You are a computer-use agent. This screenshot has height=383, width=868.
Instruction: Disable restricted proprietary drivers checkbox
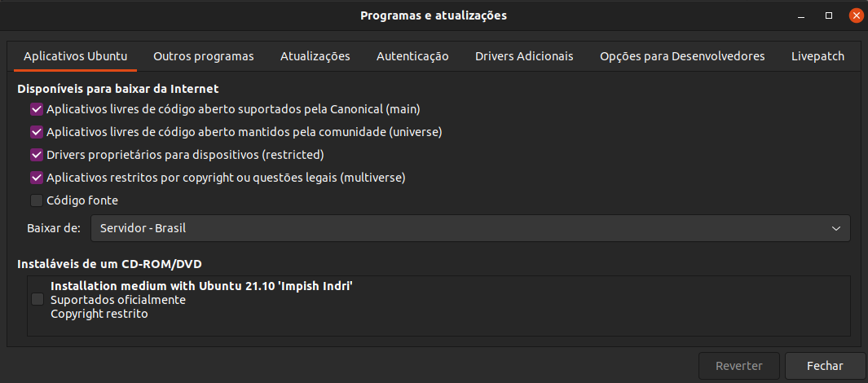tap(37, 155)
